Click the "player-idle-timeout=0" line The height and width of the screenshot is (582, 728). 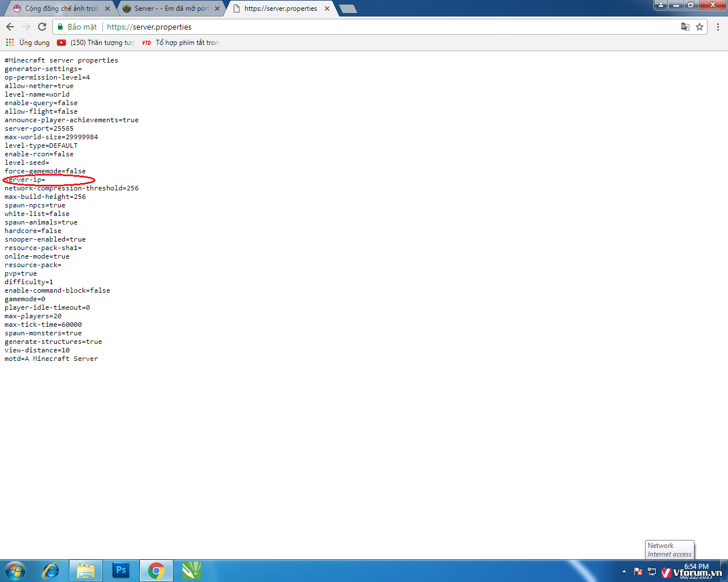[x=47, y=307]
